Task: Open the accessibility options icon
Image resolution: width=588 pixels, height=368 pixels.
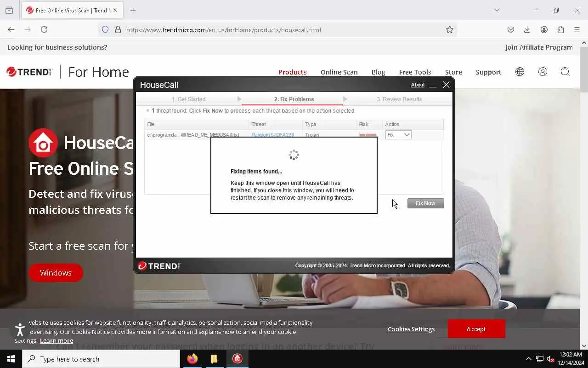Action: pos(20,329)
